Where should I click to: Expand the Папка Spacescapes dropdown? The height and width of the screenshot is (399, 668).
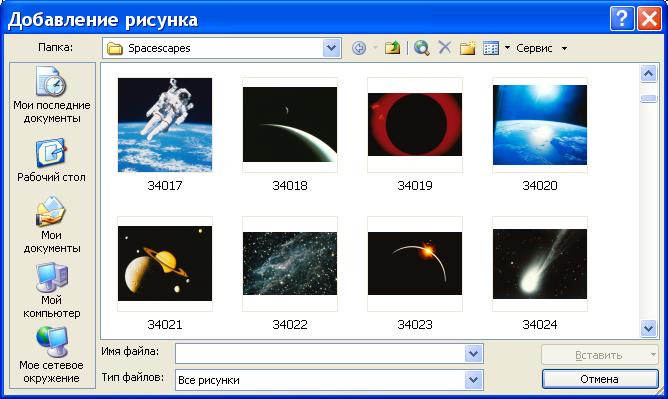pyautogui.click(x=331, y=48)
